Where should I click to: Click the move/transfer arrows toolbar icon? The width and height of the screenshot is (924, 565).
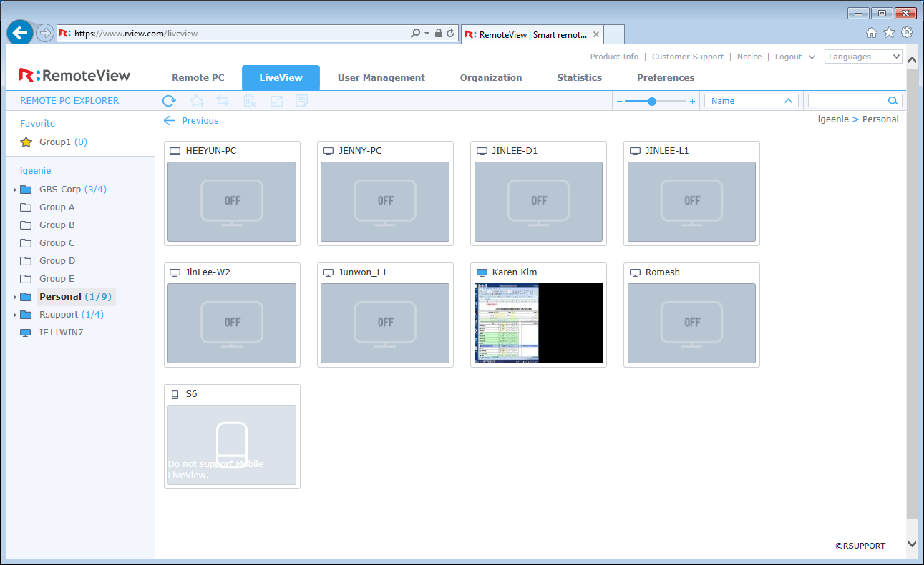223,101
